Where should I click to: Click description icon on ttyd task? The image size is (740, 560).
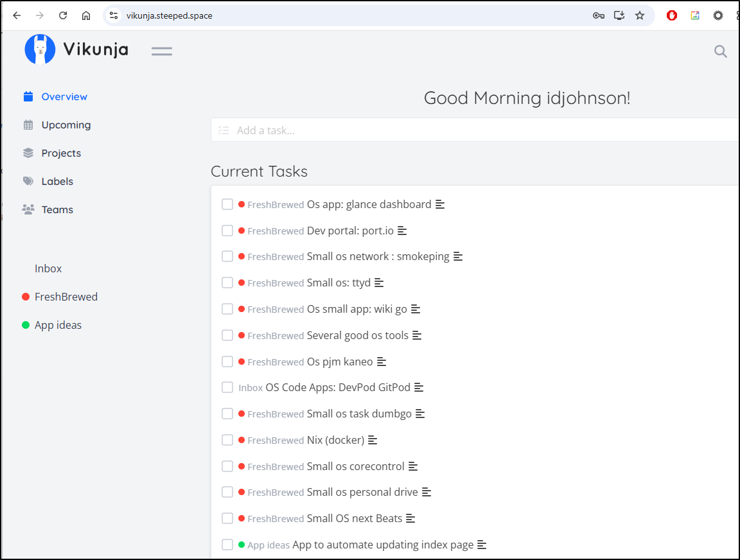(379, 283)
